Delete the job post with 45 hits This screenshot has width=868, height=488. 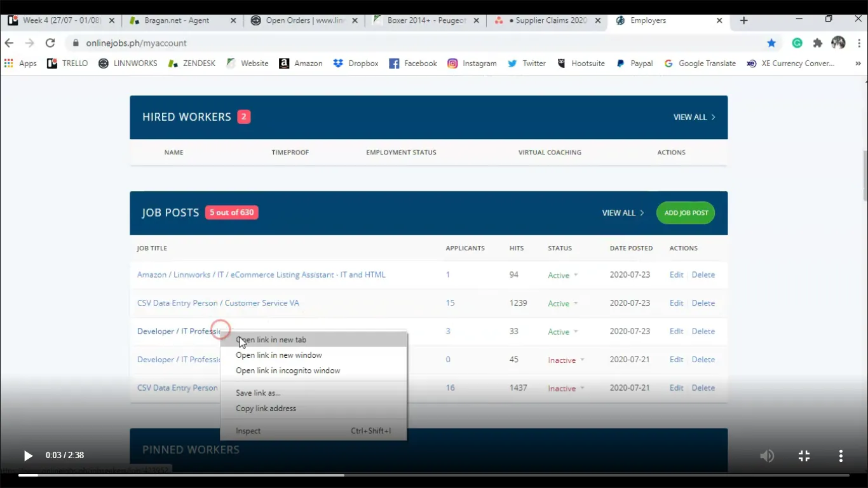pyautogui.click(x=703, y=360)
